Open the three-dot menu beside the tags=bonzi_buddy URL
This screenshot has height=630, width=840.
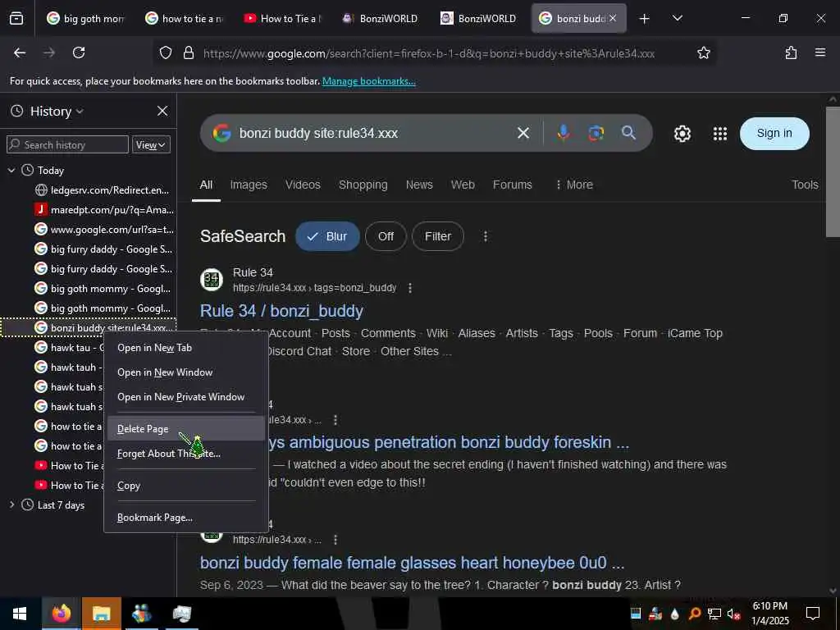click(x=410, y=288)
